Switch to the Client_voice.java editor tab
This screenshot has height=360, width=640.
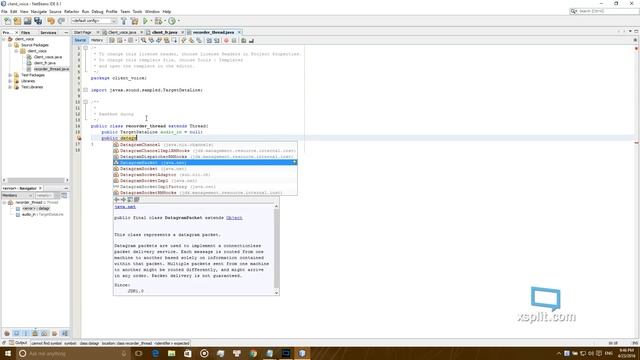pos(122,32)
